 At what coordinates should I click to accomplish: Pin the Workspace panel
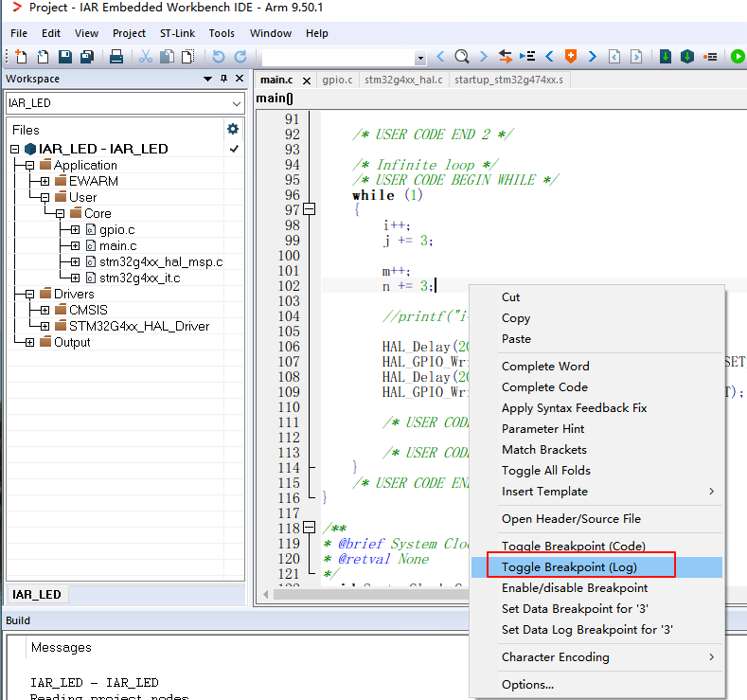223,79
